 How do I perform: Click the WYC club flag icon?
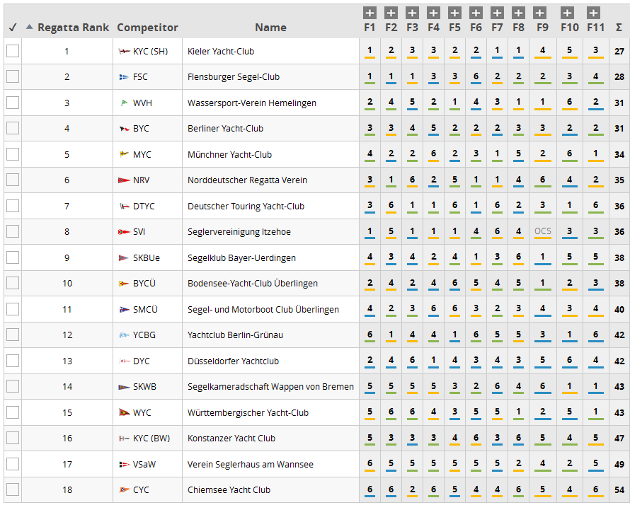[x=124, y=413]
